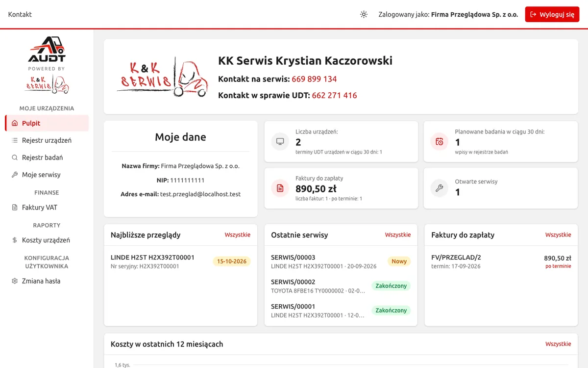Click the monitor icon in Liczba urządzeń card
The height and width of the screenshot is (368, 588).
pyautogui.click(x=280, y=142)
